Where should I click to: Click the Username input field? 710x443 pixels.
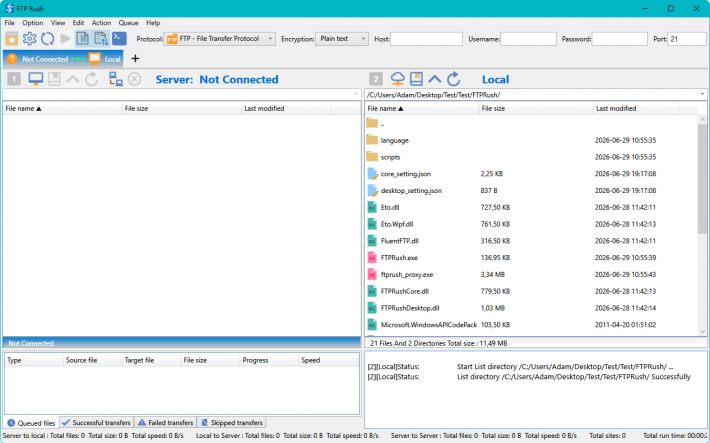(528, 39)
